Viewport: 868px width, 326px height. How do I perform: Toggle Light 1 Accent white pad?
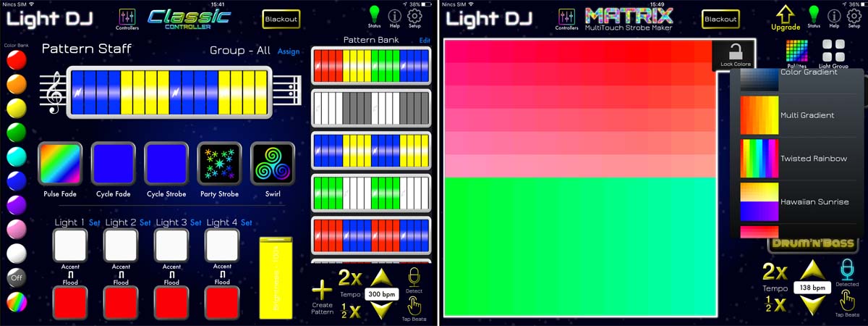point(70,246)
